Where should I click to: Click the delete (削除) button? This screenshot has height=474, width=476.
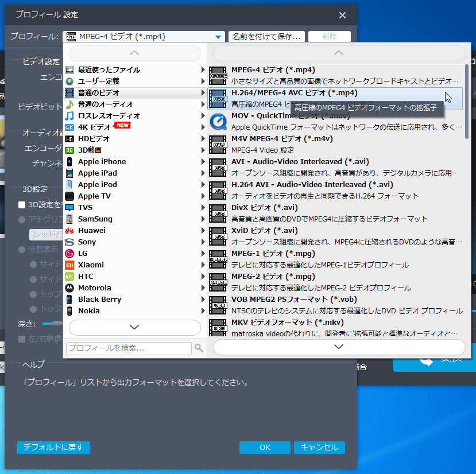point(330,37)
